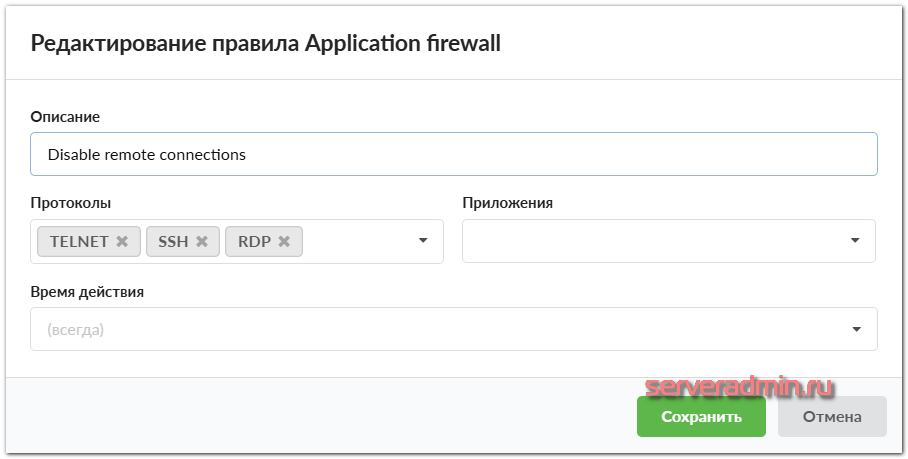Click the Описание field label

tap(66, 117)
